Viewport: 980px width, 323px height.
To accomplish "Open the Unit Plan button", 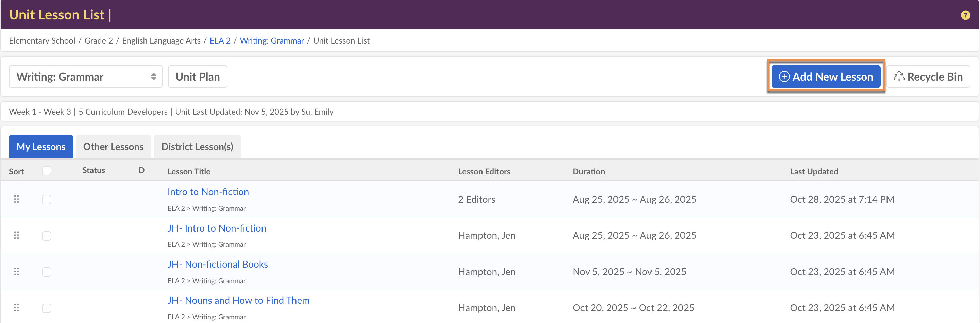I will [x=198, y=76].
